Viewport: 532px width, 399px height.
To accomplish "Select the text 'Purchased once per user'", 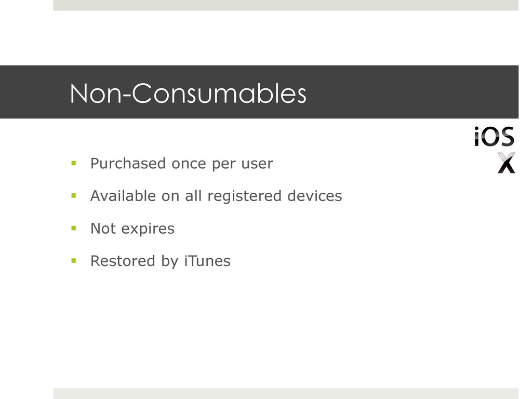I will (x=181, y=164).
